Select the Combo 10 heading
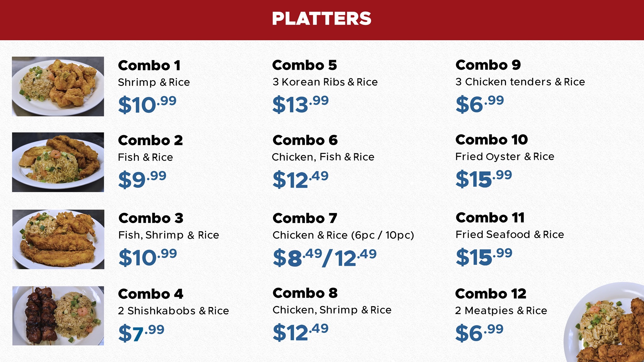Viewport: 644px width, 362px height. pos(491,140)
